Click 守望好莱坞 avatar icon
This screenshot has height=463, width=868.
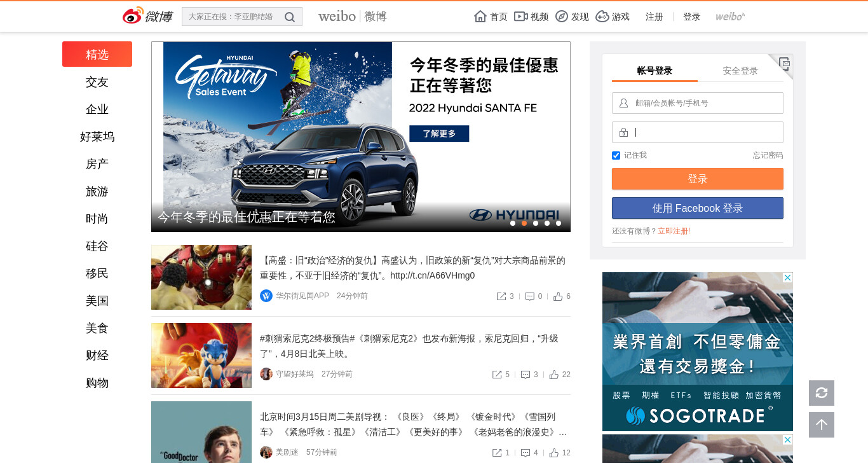pos(266,374)
